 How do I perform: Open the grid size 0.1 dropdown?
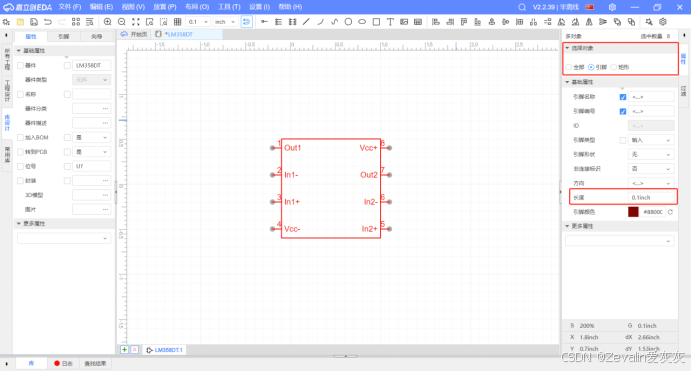click(x=198, y=22)
